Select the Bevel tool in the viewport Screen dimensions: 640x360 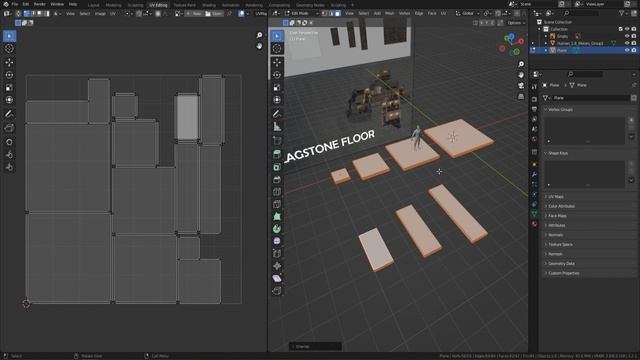point(277,180)
